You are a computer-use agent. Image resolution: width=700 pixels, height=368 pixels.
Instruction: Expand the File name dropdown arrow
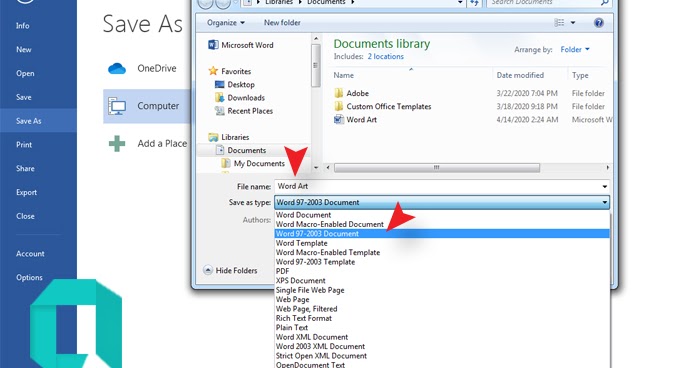pos(604,187)
